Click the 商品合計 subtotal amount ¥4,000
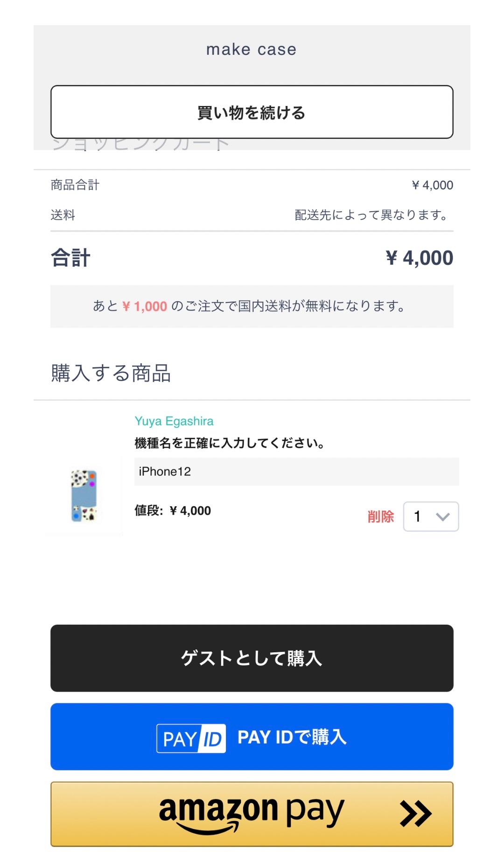Screen dimensions: 504x856 432,185
